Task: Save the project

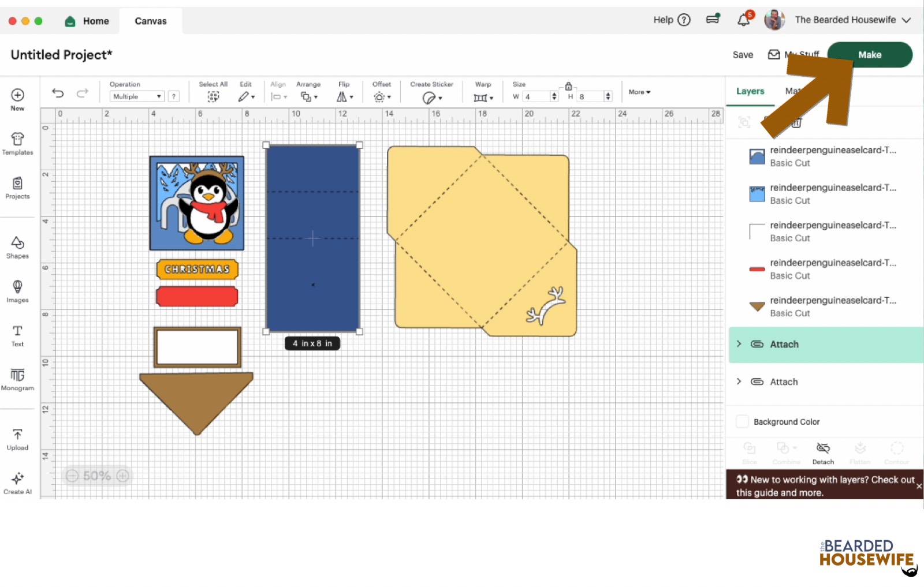Action: tap(743, 55)
